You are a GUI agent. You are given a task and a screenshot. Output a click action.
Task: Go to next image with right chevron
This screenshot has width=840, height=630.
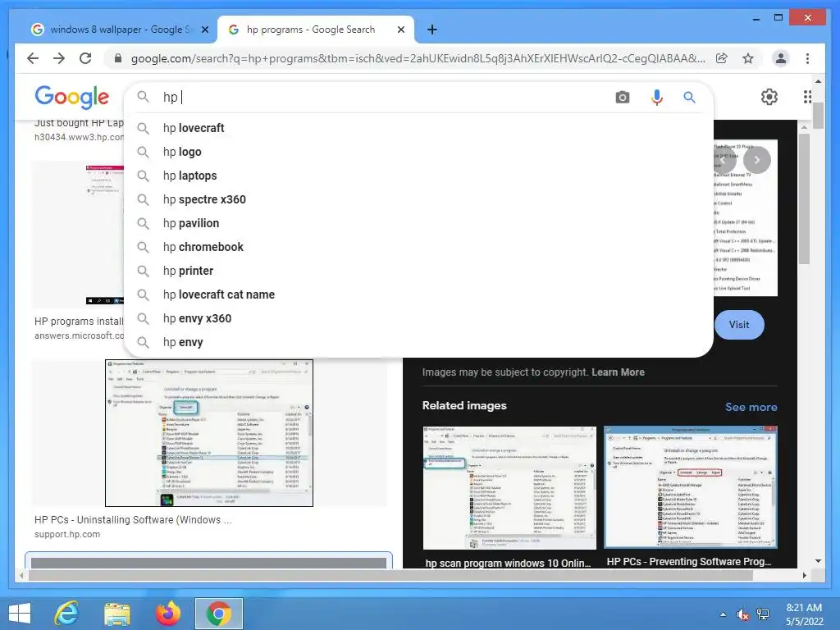tap(757, 160)
